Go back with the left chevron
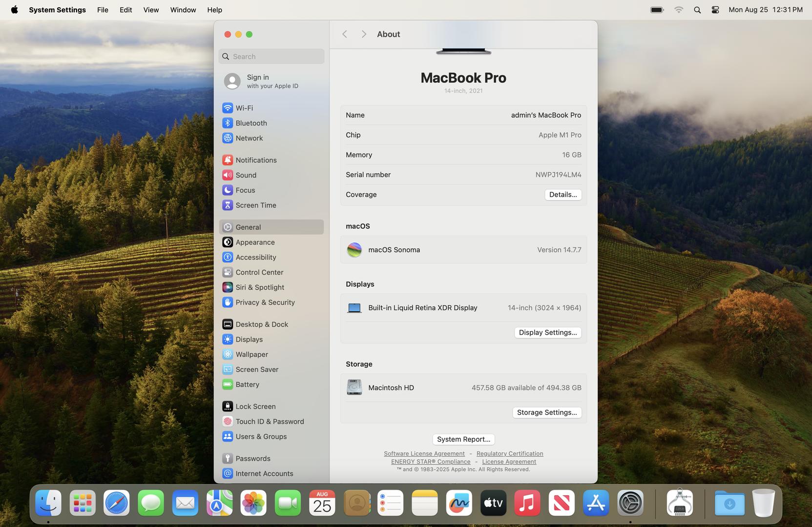Screen dimensions: 812x527 pos(345,34)
